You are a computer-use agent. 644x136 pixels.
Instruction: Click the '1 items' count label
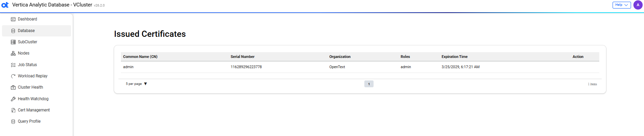click(x=592, y=84)
